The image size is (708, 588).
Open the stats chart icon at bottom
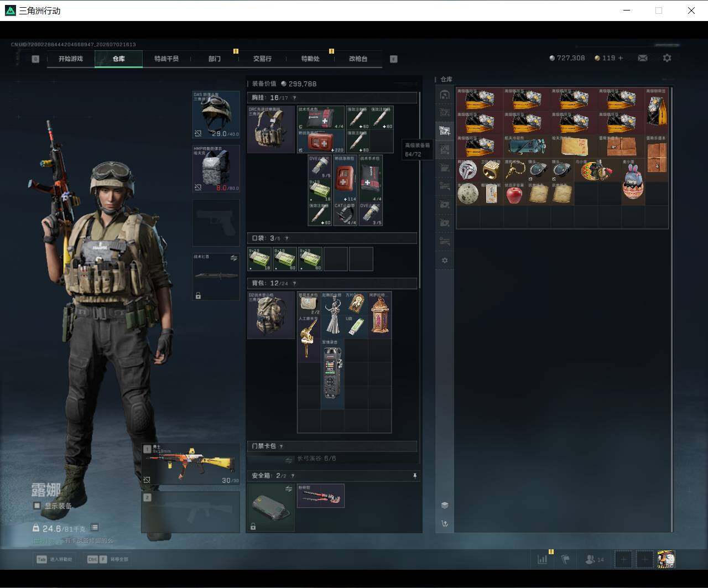pos(542,559)
